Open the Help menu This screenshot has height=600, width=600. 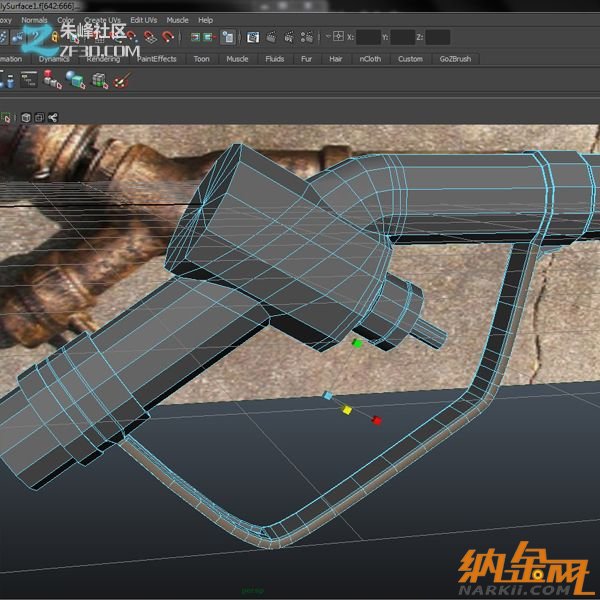point(205,20)
